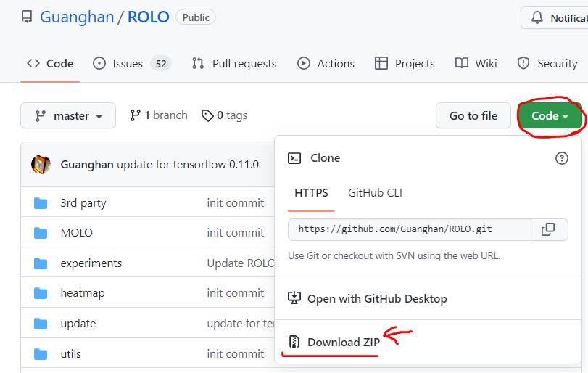The width and height of the screenshot is (588, 373).
Task: Click the ZIP file icon
Action: pos(294,342)
